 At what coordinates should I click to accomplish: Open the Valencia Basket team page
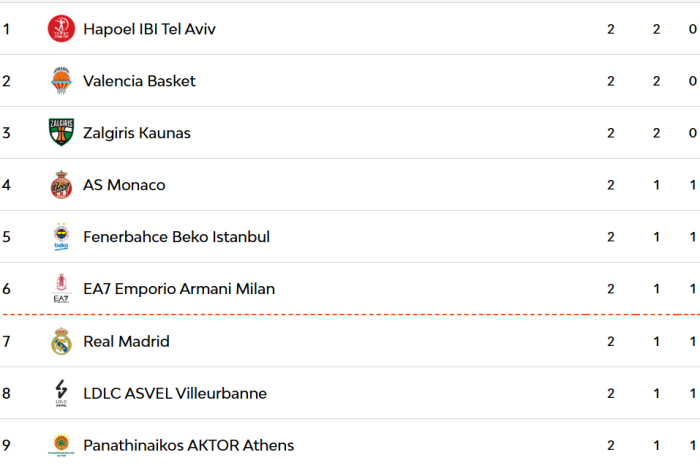[139, 81]
